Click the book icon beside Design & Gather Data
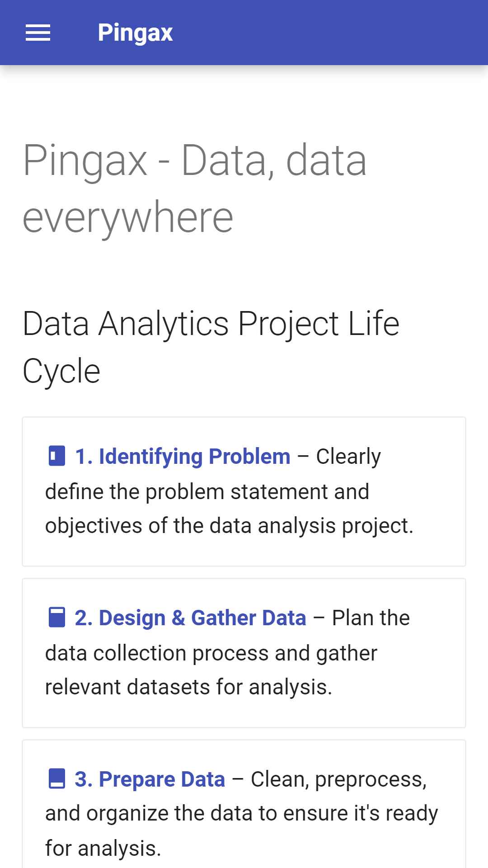The height and width of the screenshot is (868, 488). [x=56, y=617]
